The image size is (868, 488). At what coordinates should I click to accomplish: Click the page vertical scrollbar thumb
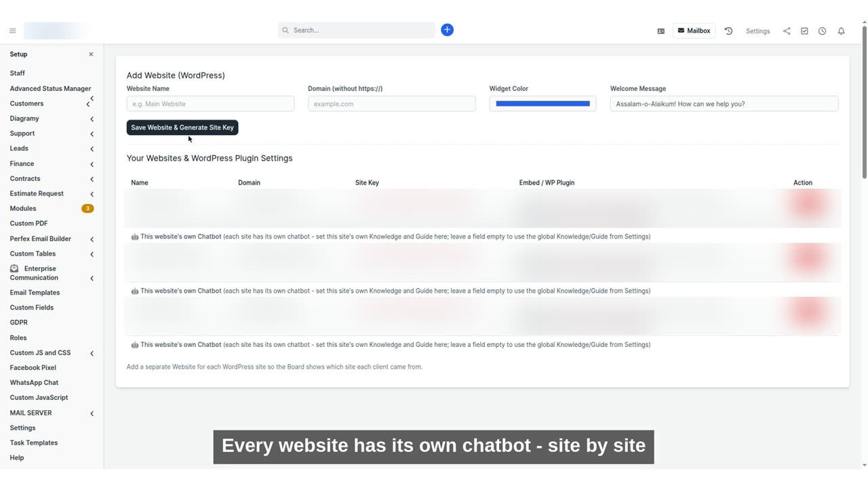click(864, 102)
